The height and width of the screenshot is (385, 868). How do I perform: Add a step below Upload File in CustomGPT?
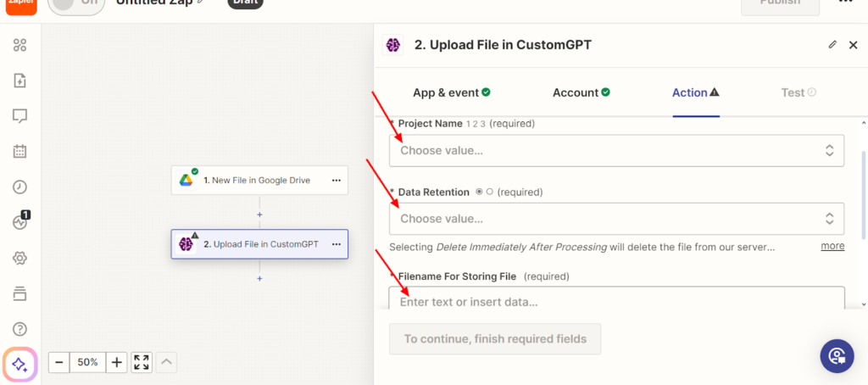click(x=259, y=279)
